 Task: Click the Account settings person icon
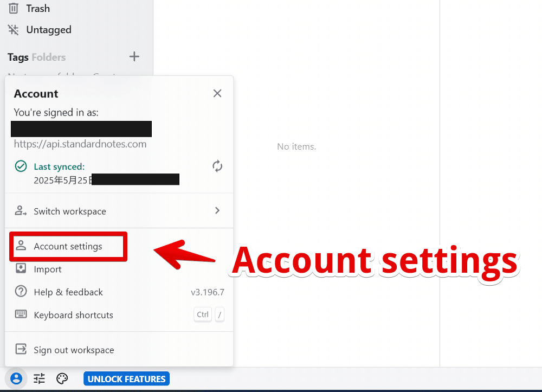[x=21, y=246]
